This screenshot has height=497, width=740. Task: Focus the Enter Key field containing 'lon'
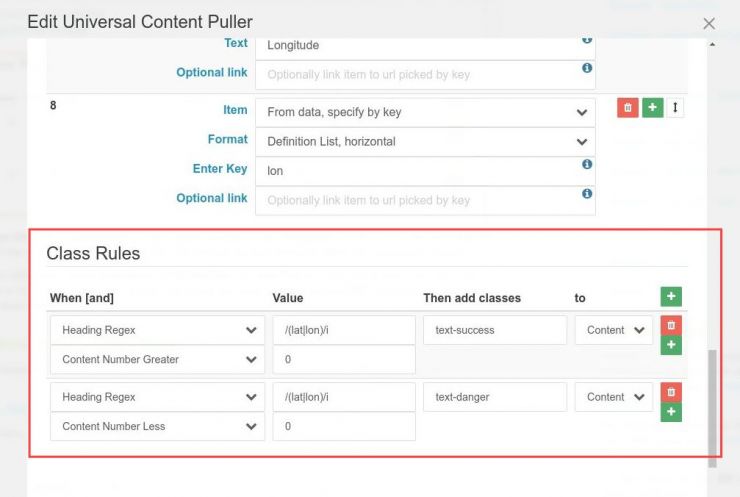(x=420, y=170)
